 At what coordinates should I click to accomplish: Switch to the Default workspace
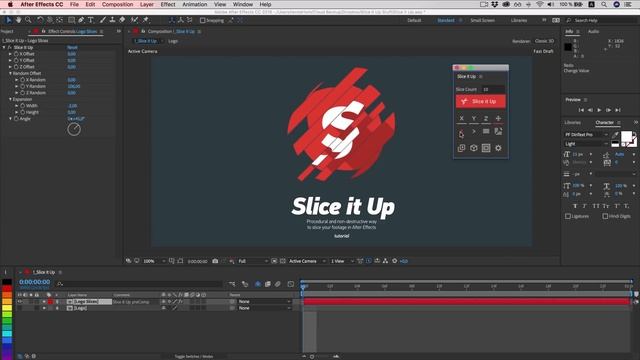pos(414,20)
